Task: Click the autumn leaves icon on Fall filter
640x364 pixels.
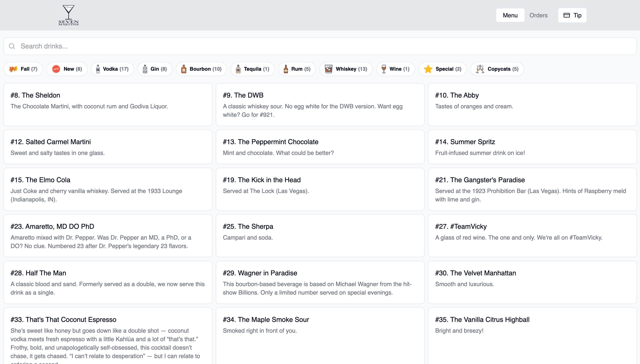Action: pyautogui.click(x=13, y=69)
